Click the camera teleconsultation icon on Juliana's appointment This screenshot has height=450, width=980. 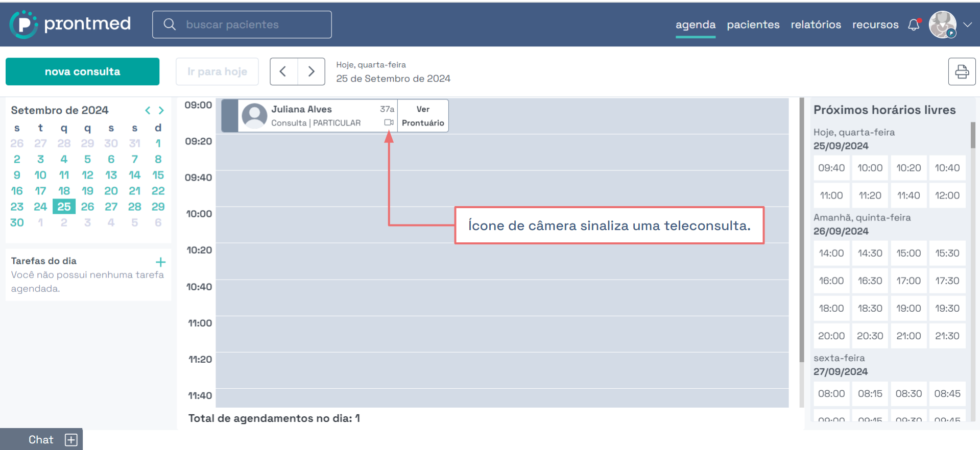point(389,122)
